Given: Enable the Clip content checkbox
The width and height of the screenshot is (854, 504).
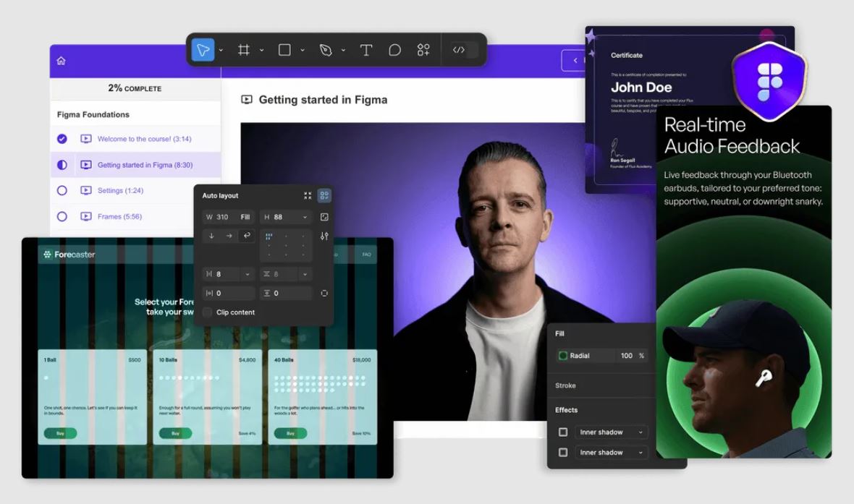Looking at the screenshot, I should (206, 312).
